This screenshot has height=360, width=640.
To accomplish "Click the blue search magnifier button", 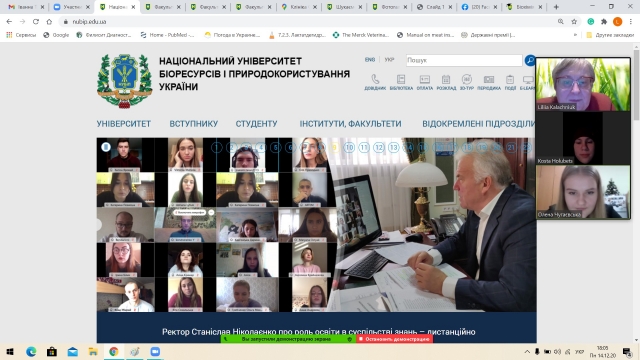I will (529, 60).
